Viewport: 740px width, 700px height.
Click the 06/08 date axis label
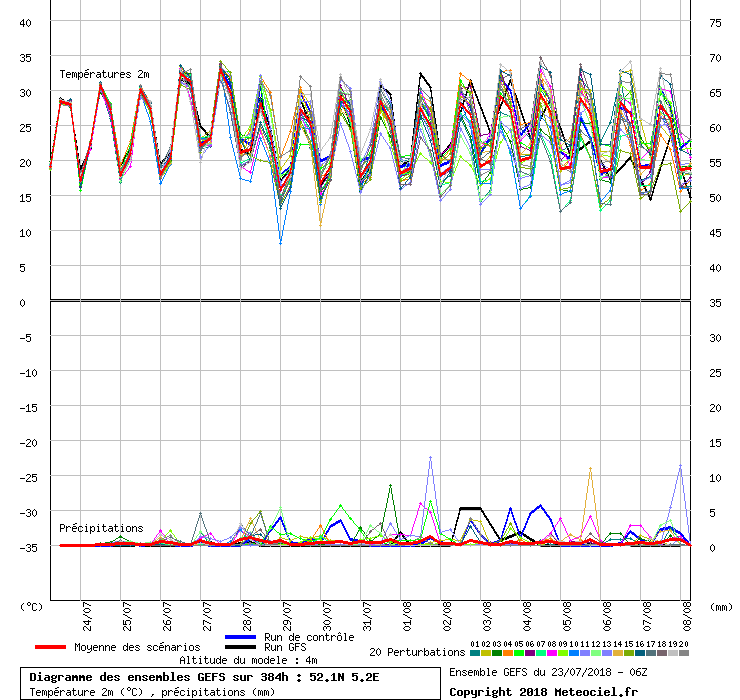tap(607, 616)
